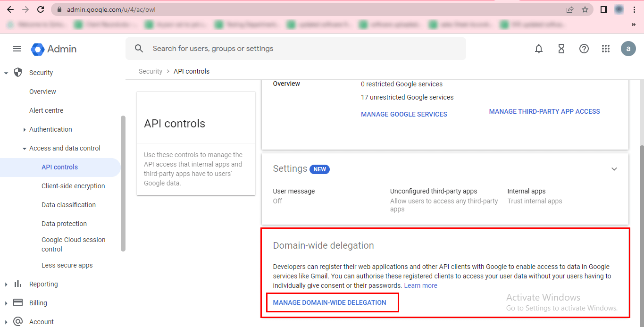Select API controls in sidebar
The image size is (644, 327).
pyautogui.click(x=60, y=167)
